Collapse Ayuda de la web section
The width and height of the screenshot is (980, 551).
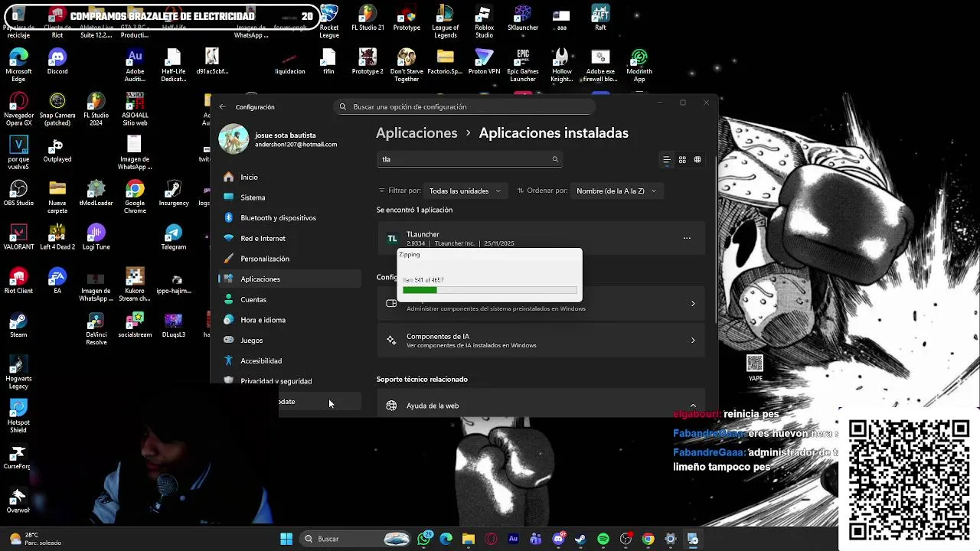[x=693, y=406]
